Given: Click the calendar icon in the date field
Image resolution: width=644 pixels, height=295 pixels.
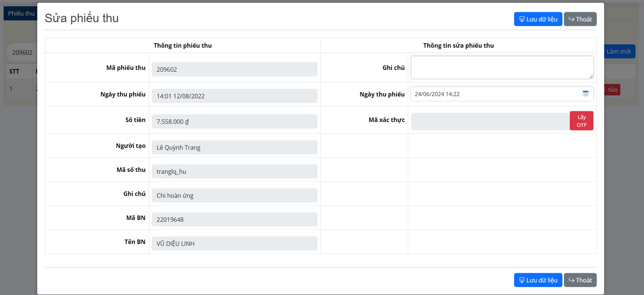Looking at the screenshot, I should (585, 94).
